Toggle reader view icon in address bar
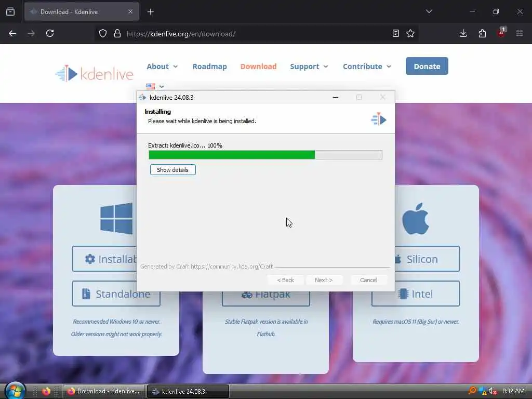Image resolution: width=532 pixels, height=399 pixels. [395, 33]
